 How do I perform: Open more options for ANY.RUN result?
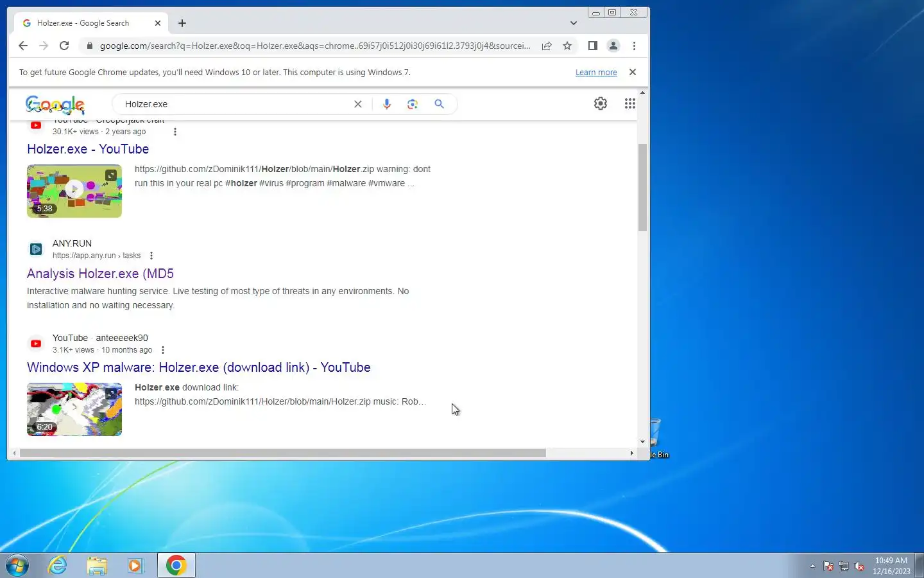click(151, 256)
